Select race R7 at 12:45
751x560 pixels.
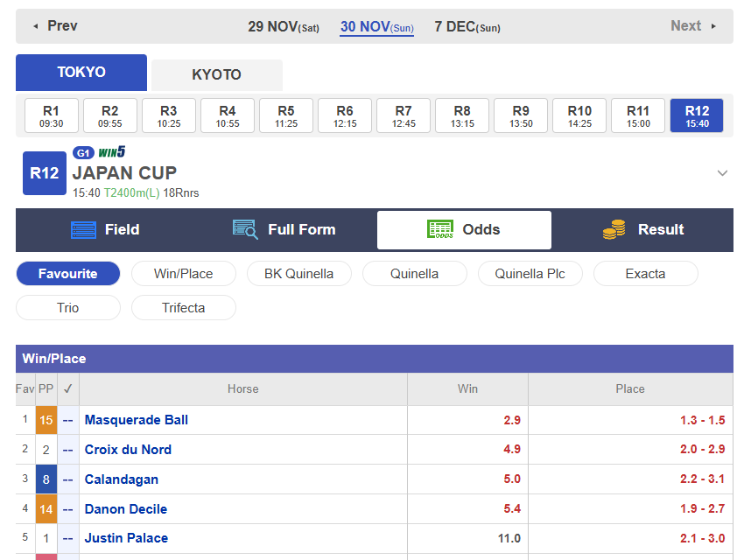pos(404,115)
